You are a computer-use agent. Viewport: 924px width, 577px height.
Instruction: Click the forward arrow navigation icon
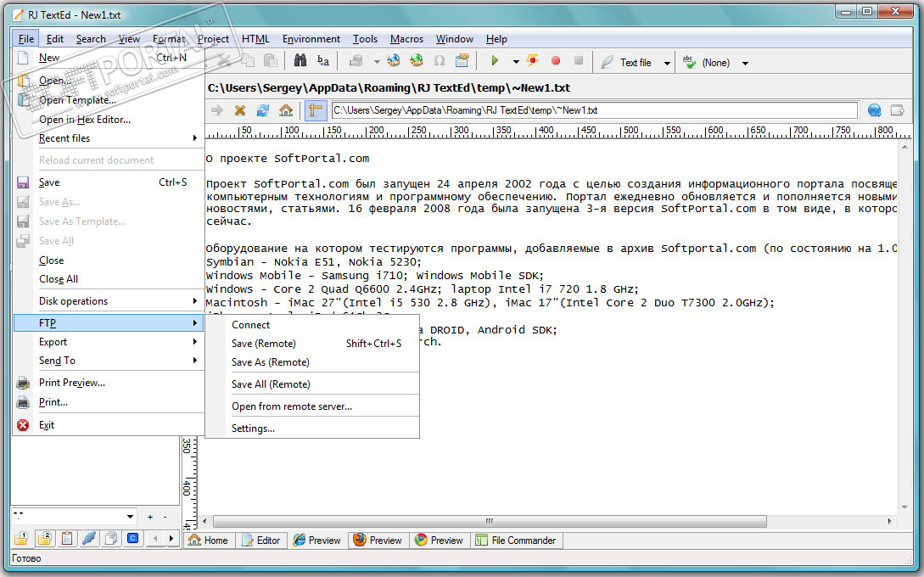tap(217, 110)
